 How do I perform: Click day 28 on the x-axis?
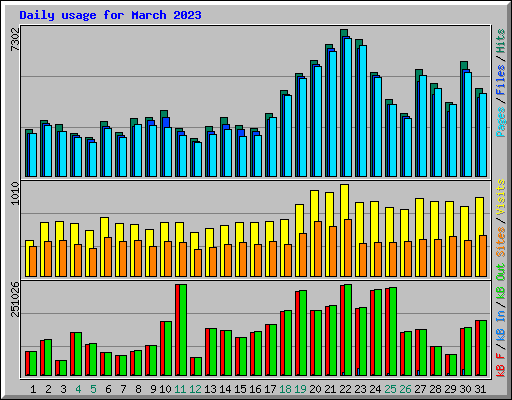[x=435, y=389]
